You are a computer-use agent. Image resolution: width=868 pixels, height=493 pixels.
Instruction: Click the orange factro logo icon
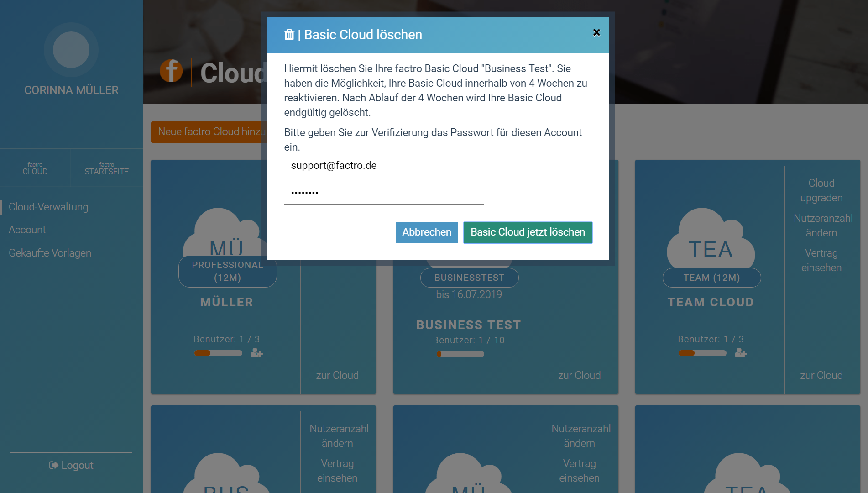tap(171, 71)
